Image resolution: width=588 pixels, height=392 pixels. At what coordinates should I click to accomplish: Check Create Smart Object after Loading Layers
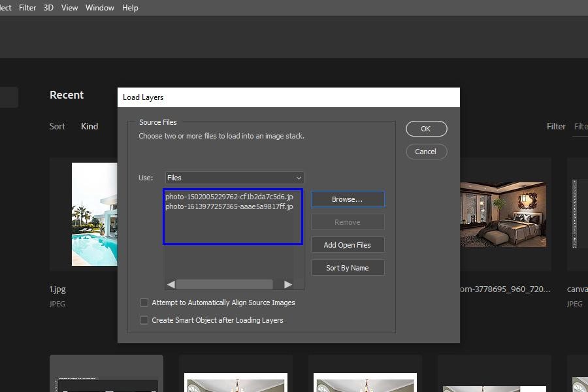[144, 320]
